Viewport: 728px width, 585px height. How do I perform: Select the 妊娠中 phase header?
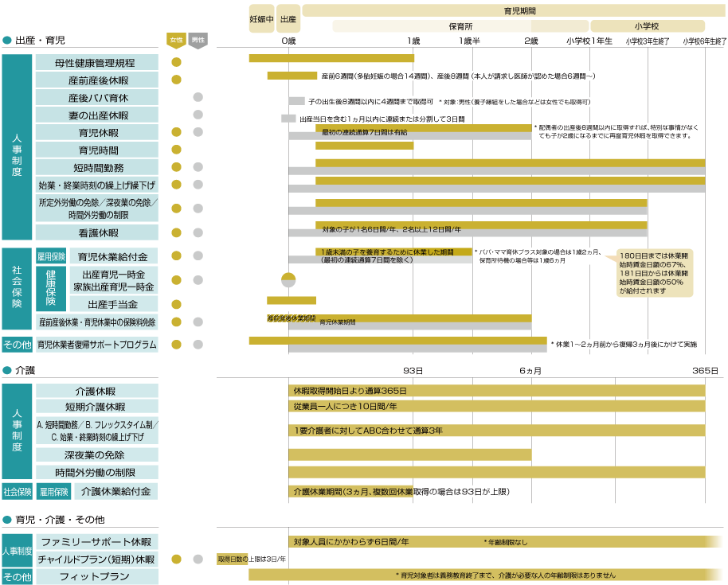261,18
